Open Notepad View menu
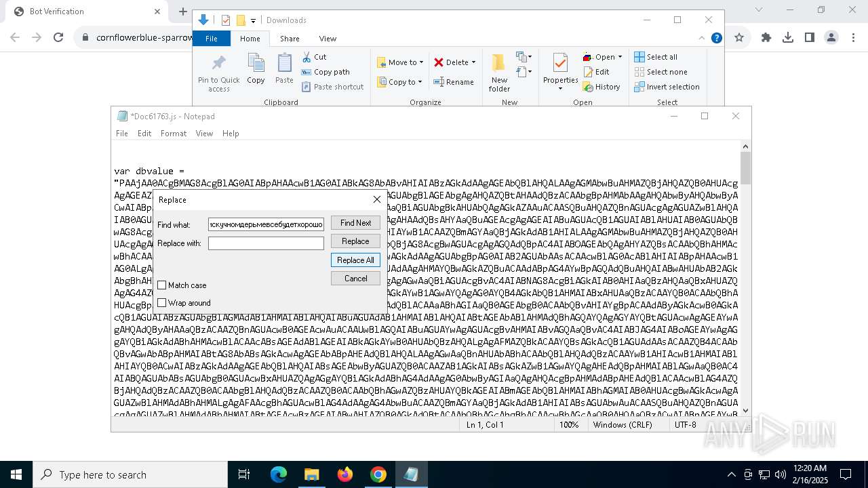This screenshot has width=868, height=488. point(204,134)
